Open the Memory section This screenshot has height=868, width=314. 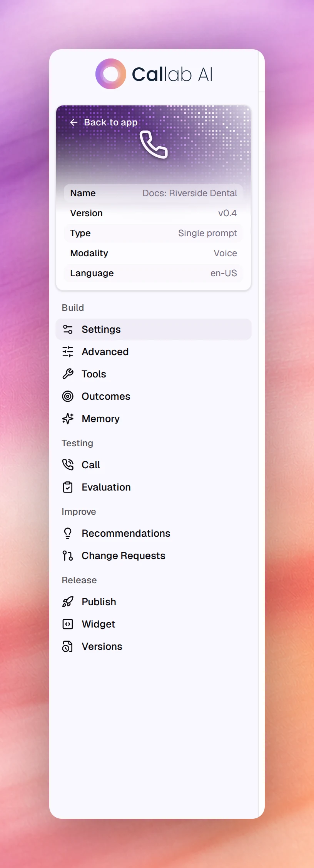(154, 419)
